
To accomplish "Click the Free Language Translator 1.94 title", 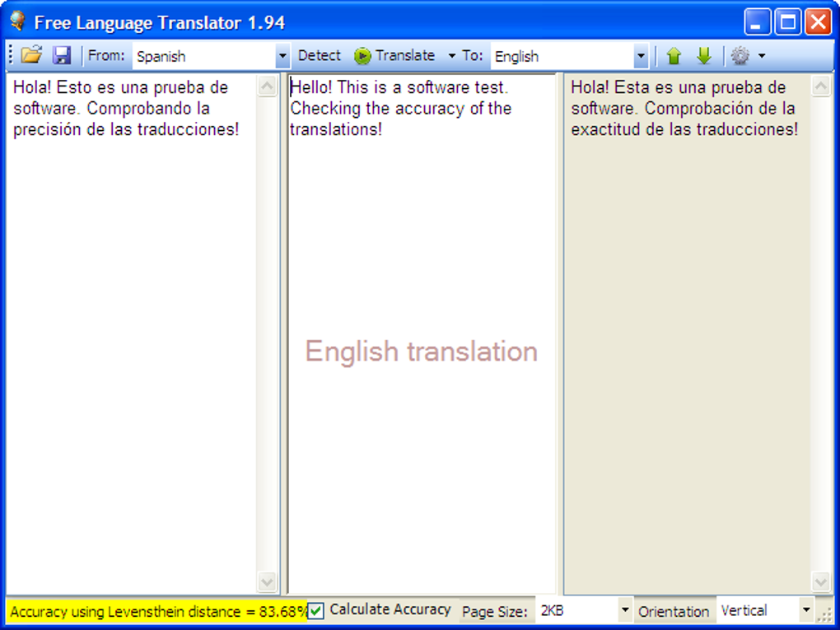I will (x=159, y=22).
